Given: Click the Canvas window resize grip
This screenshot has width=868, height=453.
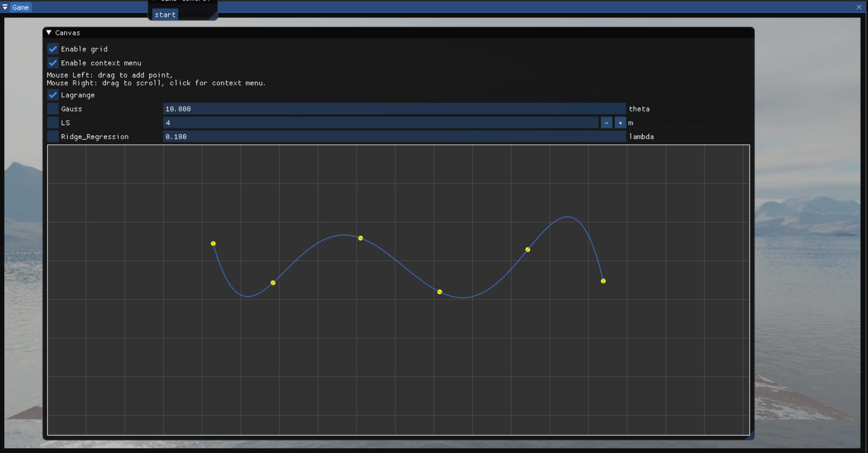Looking at the screenshot, I should click(x=750, y=436).
